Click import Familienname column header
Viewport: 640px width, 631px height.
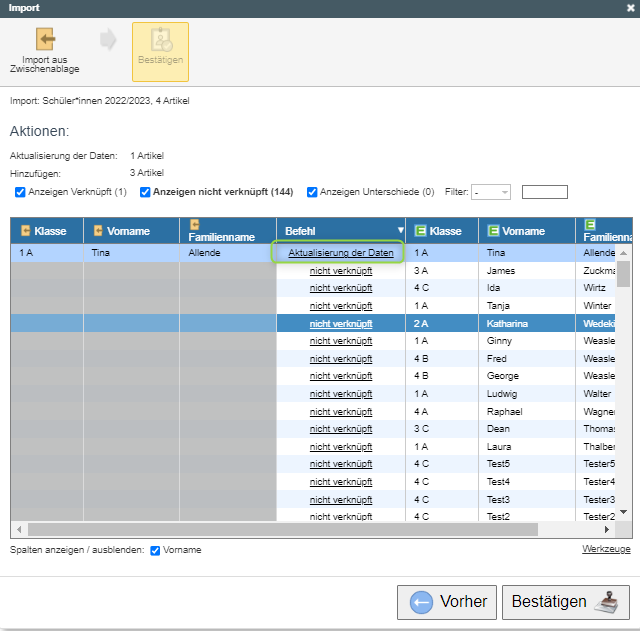[x=228, y=231]
